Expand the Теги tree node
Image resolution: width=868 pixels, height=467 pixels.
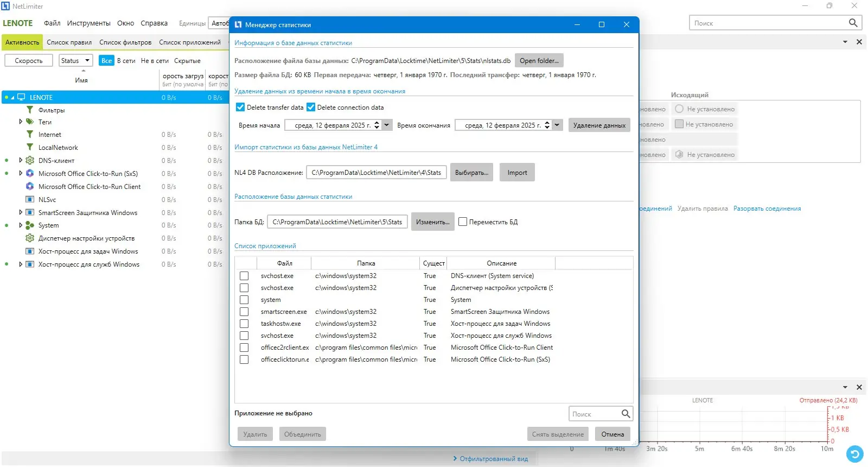(x=21, y=122)
